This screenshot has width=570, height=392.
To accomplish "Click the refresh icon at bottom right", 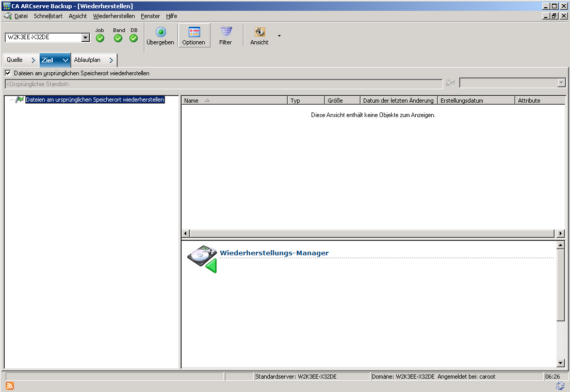I will pyautogui.click(x=560, y=386).
